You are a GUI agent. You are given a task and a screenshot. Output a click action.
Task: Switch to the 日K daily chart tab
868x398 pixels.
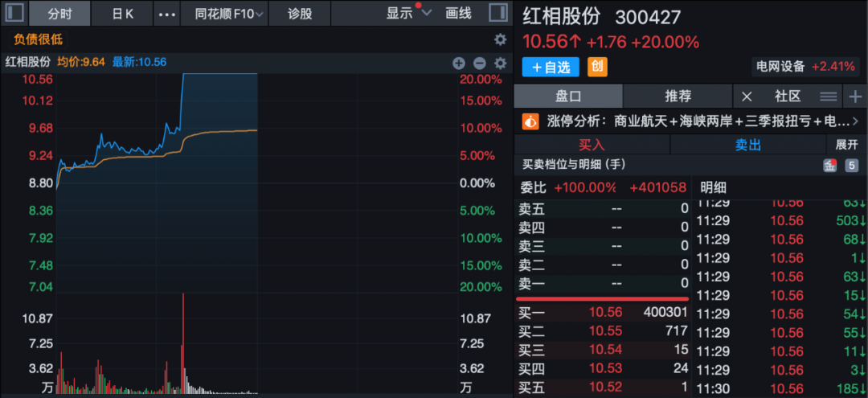click(122, 14)
